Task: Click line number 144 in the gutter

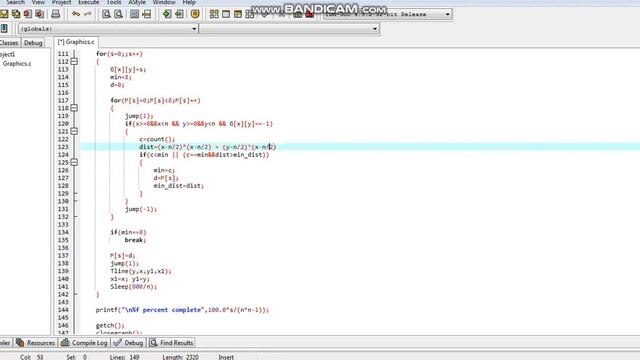Action: coord(63,310)
